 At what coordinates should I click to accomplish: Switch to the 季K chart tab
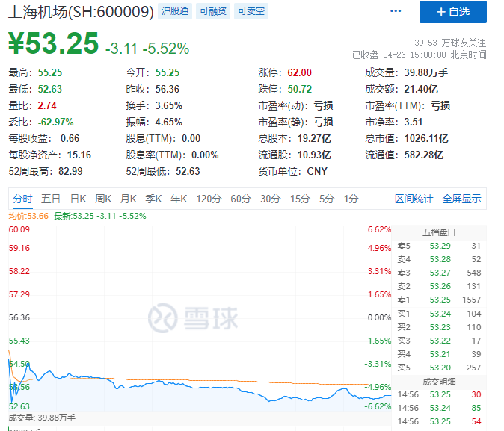(153, 199)
